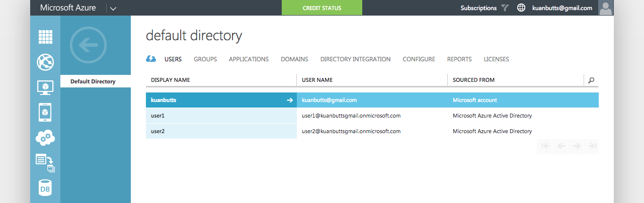Click kuanbutts@gmail.com in the user table
Image resolution: width=644 pixels, height=203 pixels.
point(372,100)
